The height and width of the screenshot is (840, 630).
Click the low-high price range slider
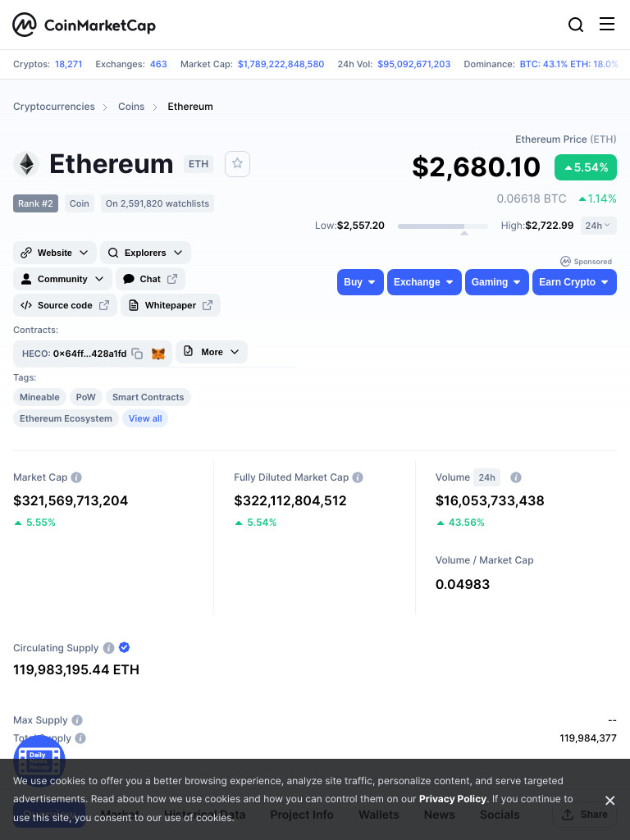click(442, 226)
